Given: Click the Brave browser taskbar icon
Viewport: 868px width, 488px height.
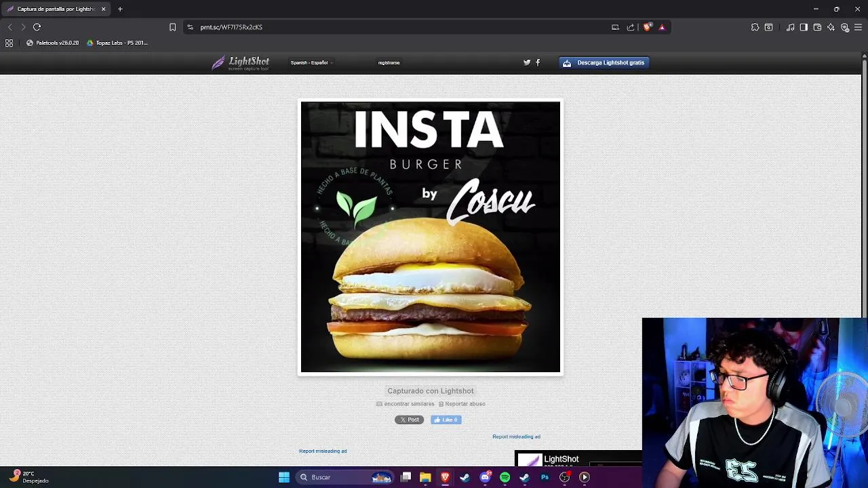Looking at the screenshot, I should click(445, 477).
